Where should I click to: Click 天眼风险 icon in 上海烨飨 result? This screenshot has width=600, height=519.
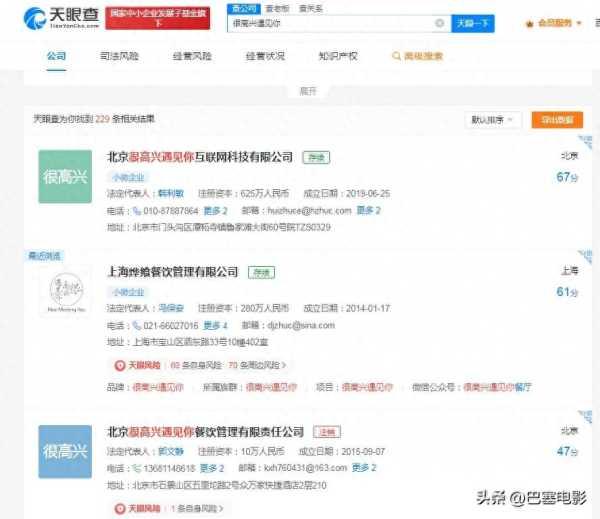pyautogui.click(x=120, y=366)
